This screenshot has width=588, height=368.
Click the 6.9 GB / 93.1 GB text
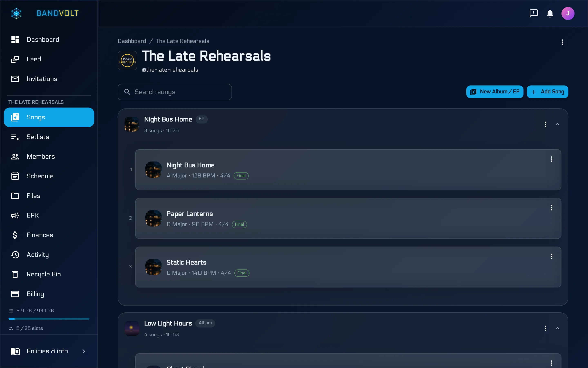click(35, 311)
